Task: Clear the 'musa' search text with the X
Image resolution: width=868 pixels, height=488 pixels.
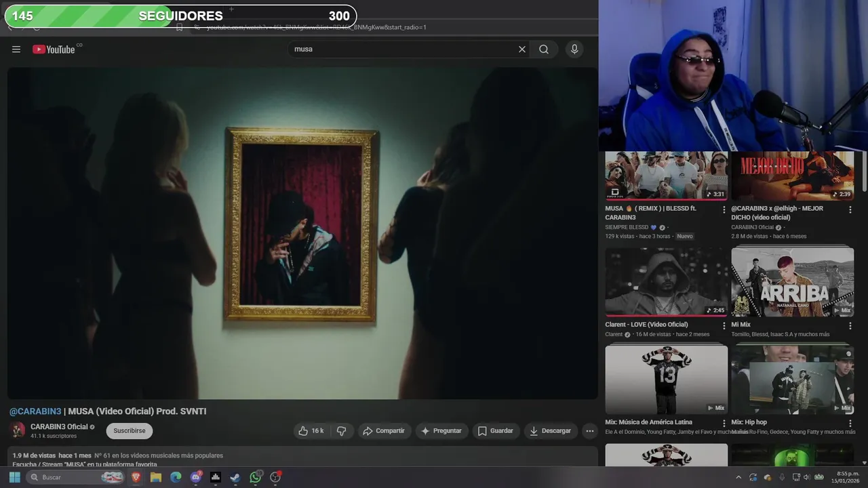Action: coord(522,49)
